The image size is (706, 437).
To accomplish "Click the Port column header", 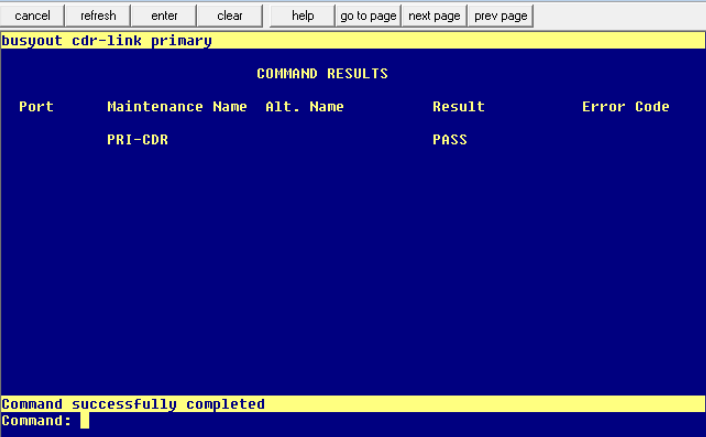I will 36,107.
